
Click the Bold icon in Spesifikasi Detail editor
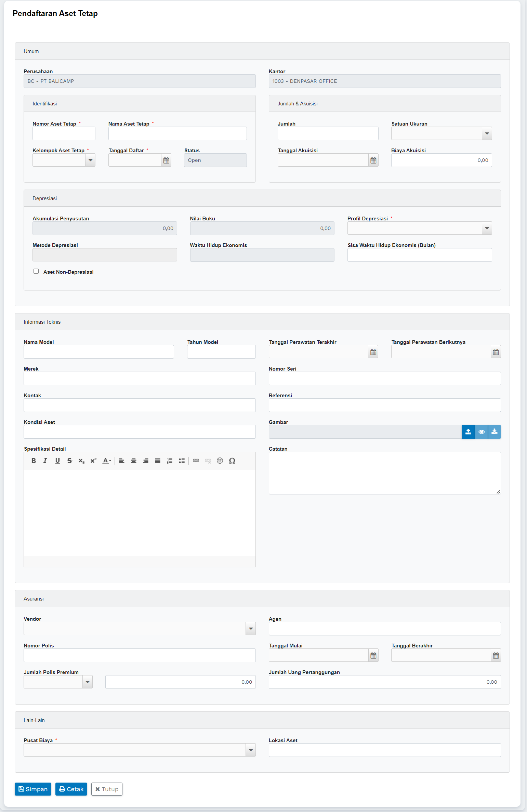coord(34,461)
